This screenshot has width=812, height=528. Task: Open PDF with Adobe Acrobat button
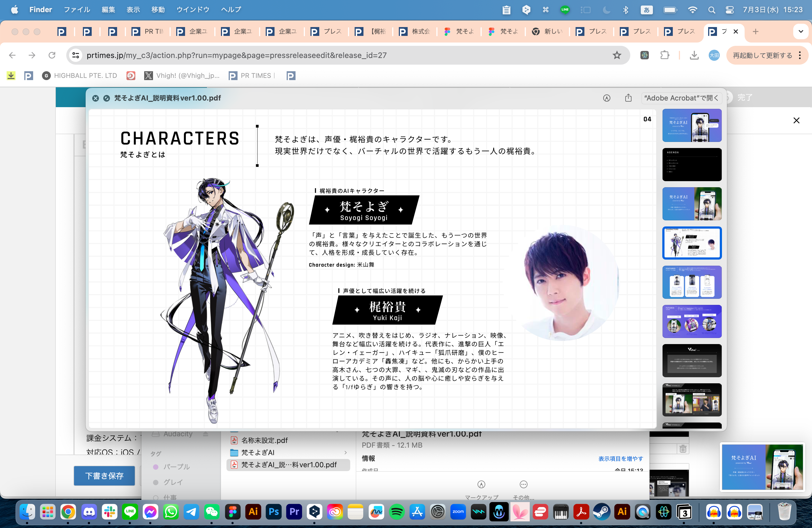click(x=681, y=98)
